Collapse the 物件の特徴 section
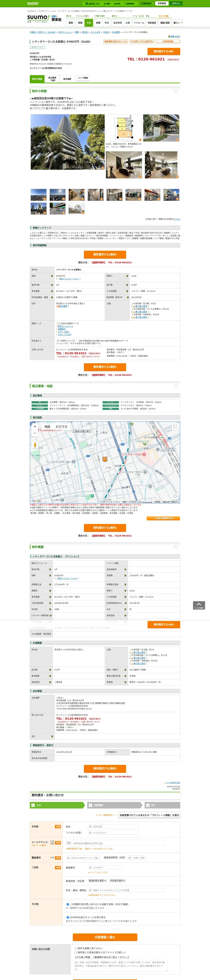This screenshot has height=980, width=210. [x=176, y=91]
